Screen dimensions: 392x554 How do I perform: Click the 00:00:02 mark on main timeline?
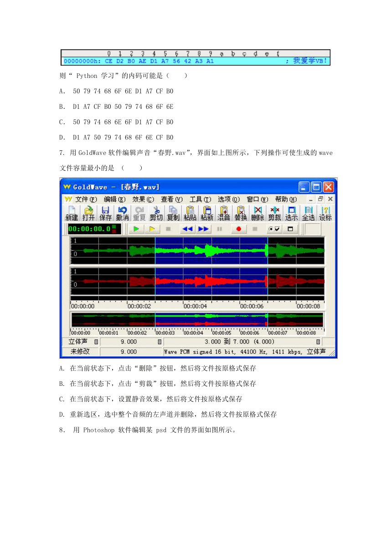pyautogui.click(x=139, y=306)
